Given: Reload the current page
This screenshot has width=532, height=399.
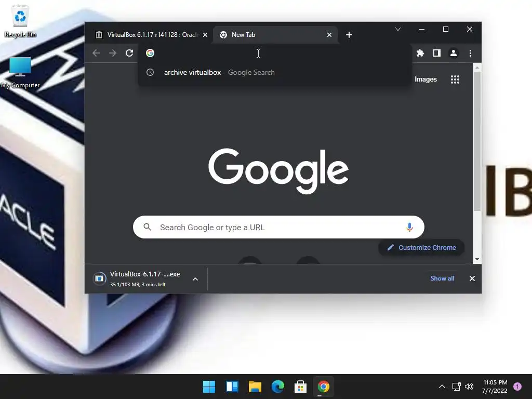Looking at the screenshot, I should point(129,53).
